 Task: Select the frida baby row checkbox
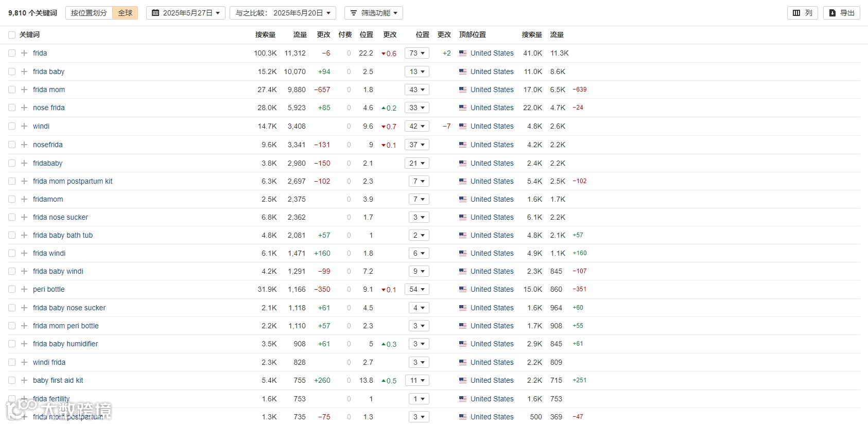tap(12, 72)
